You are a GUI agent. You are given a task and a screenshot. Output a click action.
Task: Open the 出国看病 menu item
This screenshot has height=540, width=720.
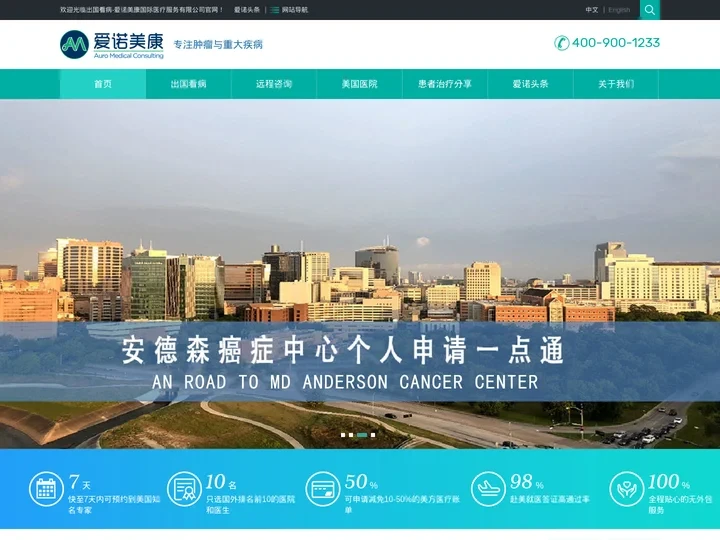click(188, 84)
